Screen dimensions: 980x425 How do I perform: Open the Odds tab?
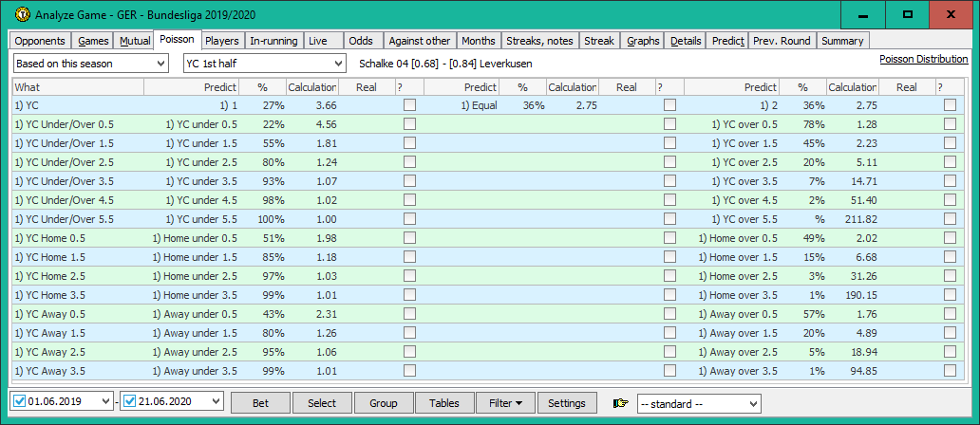[x=361, y=42]
